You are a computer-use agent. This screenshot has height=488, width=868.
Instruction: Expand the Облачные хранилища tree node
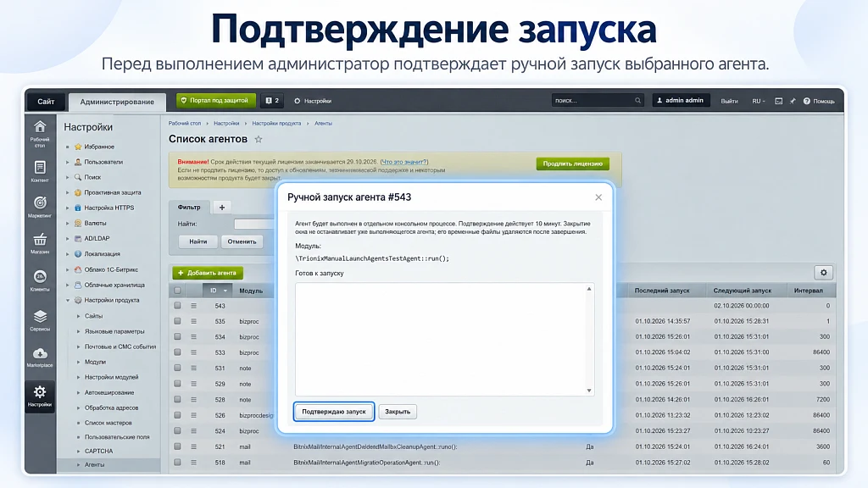[68, 285]
